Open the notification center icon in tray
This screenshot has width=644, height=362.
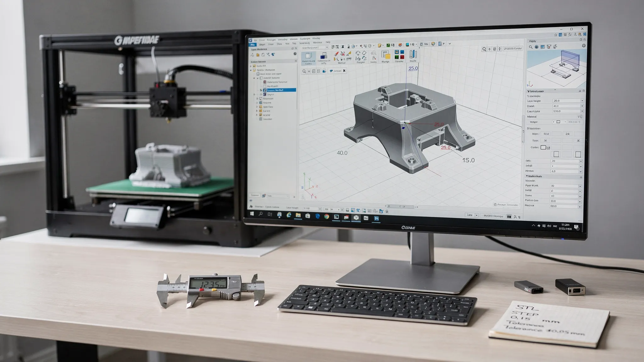tap(576, 227)
